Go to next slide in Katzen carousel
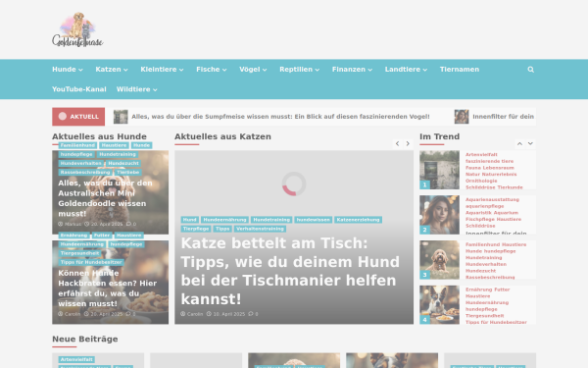The height and width of the screenshot is (368, 588). point(408,144)
